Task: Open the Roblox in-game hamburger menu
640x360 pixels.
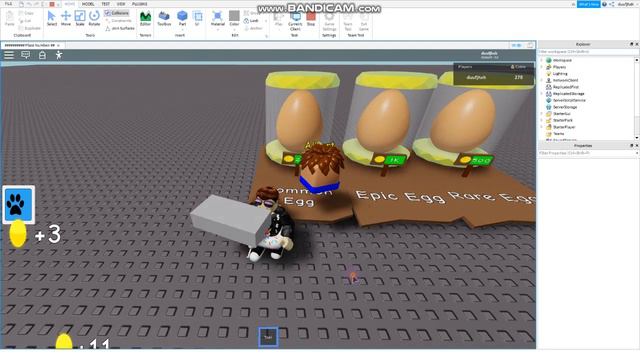Action: 9,55
